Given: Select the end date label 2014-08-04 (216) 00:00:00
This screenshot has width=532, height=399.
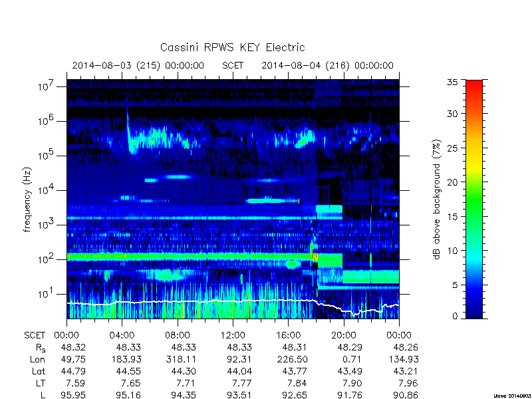Looking at the screenshot, I should click(x=327, y=65).
